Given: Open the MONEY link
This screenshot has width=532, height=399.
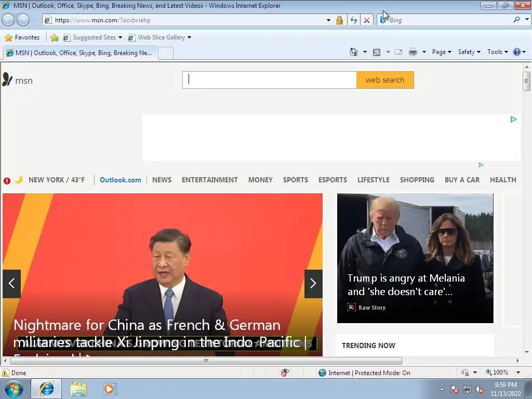Looking at the screenshot, I should (x=261, y=180).
